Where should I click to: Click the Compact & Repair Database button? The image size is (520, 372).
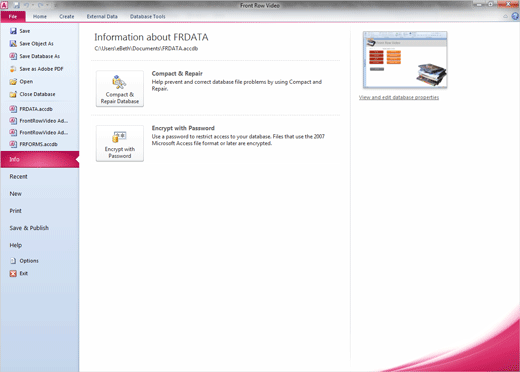pyautogui.click(x=120, y=89)
